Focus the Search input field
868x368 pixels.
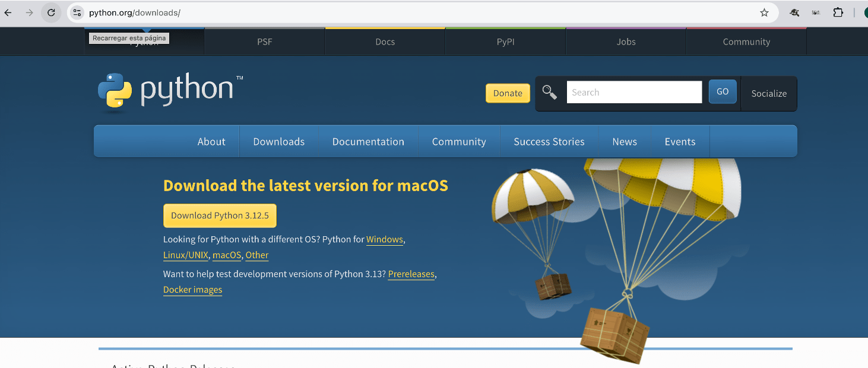[634, 92]
